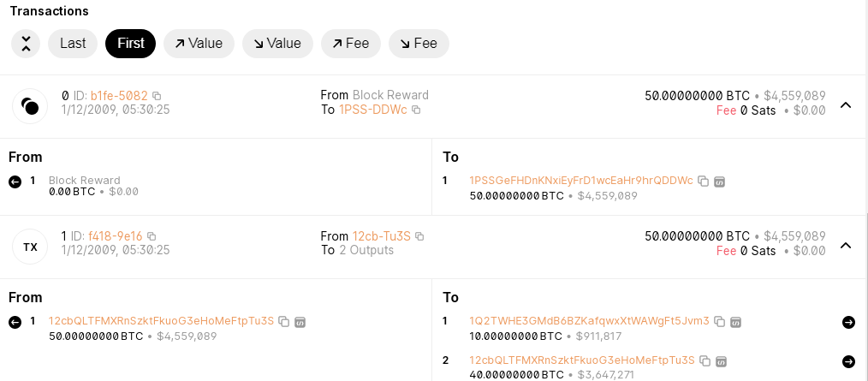Screen dimensions: 868x381
Task: Click the coinbase transaction circle icon
Action: [30, 106]
